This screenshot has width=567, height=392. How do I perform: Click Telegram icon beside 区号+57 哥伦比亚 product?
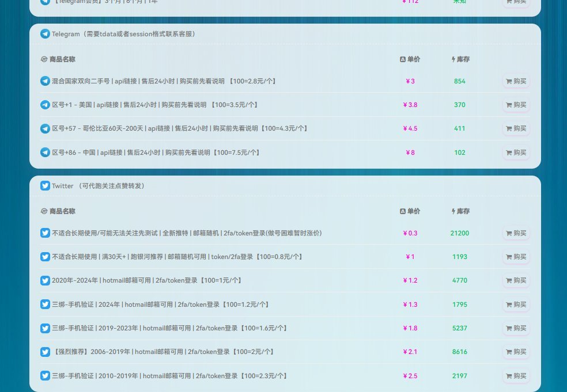pyautogui.click(x=45, y=128)
